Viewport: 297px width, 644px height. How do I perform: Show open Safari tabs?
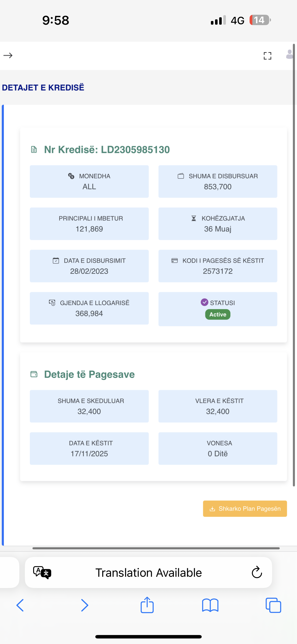[273, 605]
